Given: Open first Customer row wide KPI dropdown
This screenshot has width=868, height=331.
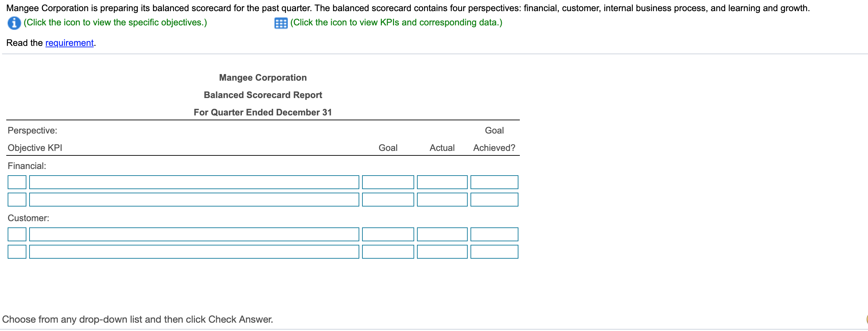Looking at the screenshot, I should click(194, 234).
